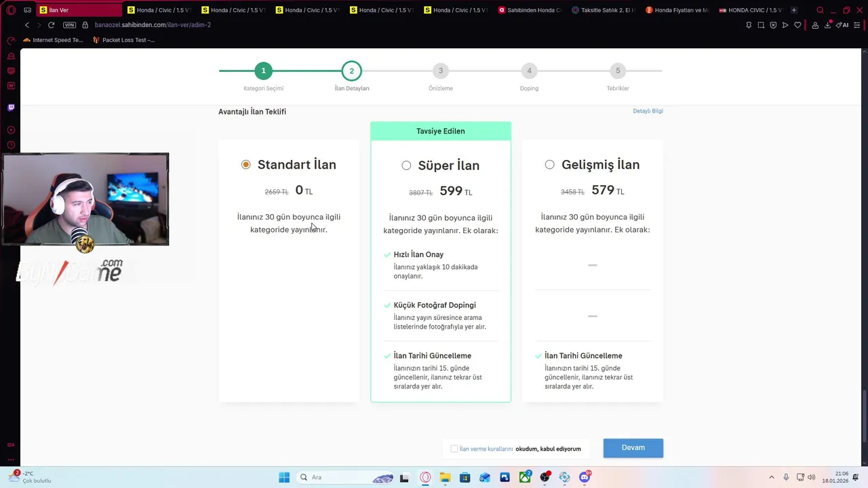Viewport: 868px width, 488px height.
Task: Show hidden system tray icons
Action: tap(771, 477)
